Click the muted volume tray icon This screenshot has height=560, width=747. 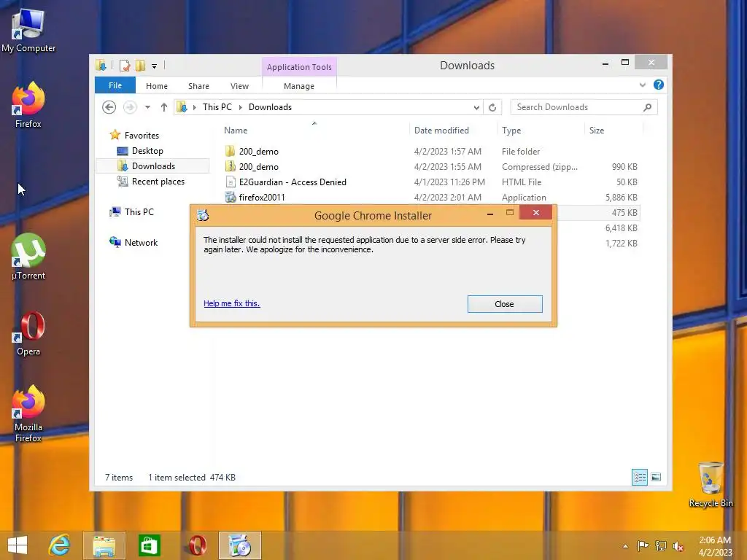678,545
